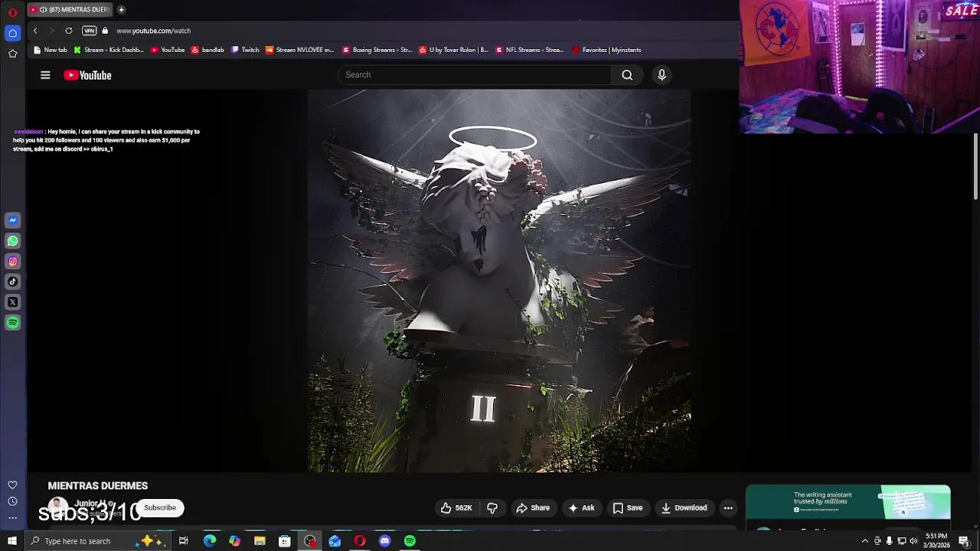980x551 pixels.
Task: Dislike the video with thumbs-down
Action: tap(492, 507)
